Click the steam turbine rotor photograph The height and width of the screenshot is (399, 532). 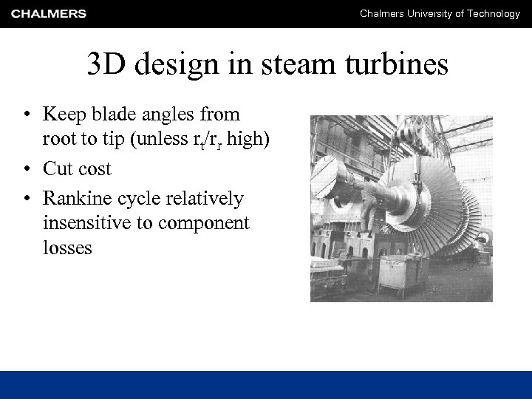point(401,208)
